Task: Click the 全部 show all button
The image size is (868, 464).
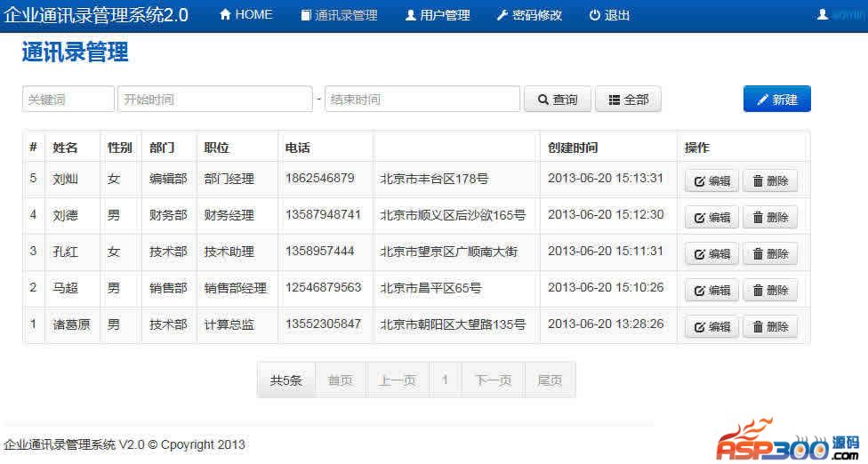Action: point(628,100)
